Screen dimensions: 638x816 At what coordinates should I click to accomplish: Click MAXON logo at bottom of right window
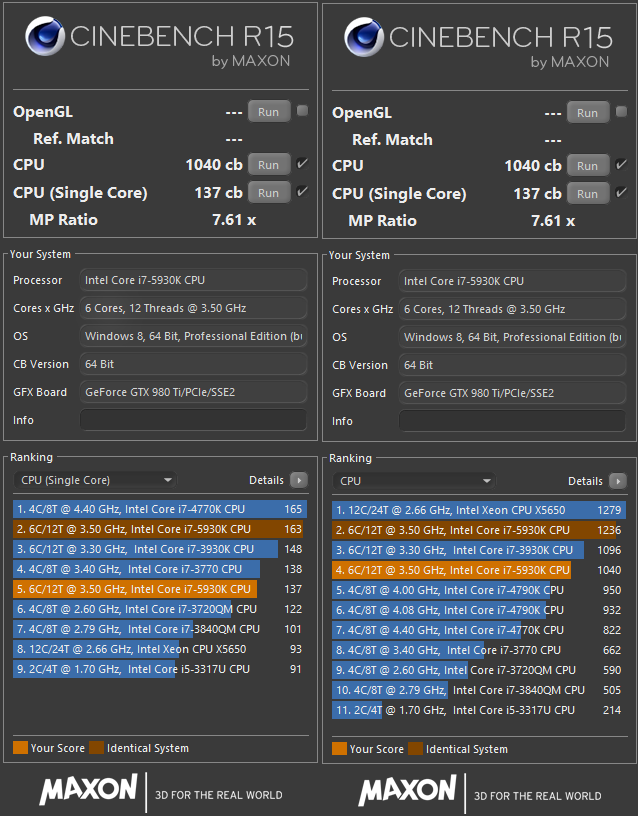coord(407,790)
